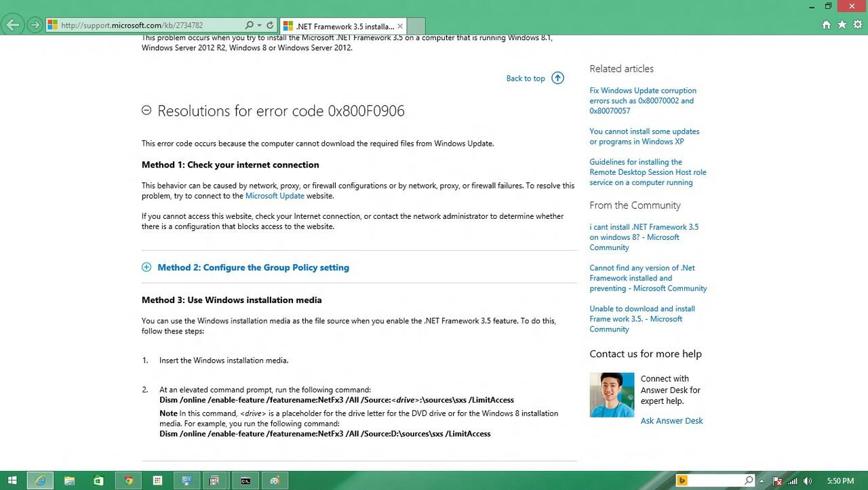Click the Contact us for more help heading
This screenshot has height=490, width=868.
click(646, 354)
